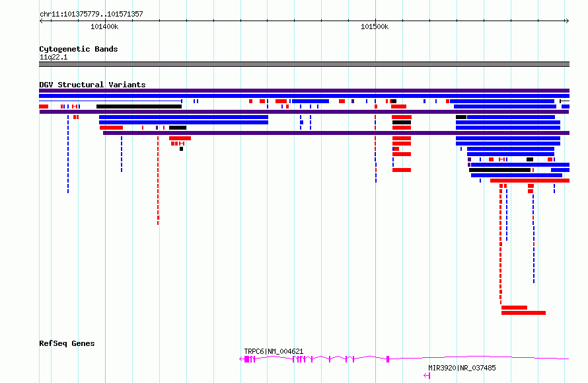The height and width of the screenshot is (383, 588).
Task: Select the topmost purple DGV variant bar
Action: tap(304, 91)
